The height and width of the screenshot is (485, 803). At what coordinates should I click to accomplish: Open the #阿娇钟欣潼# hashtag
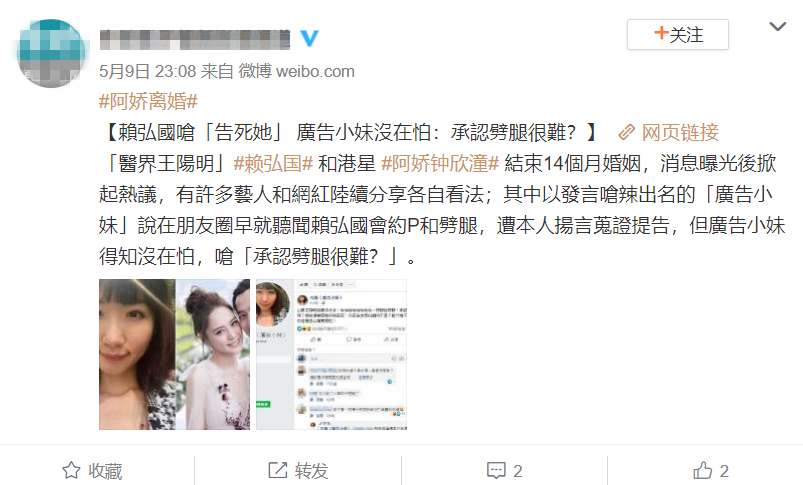(x=440, y=163)
